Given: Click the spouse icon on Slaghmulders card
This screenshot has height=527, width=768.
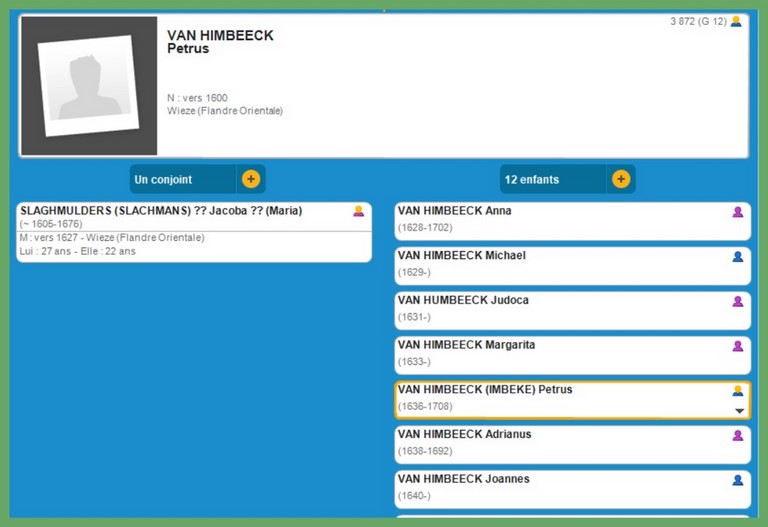Looking at the screenshot, I should tap(358, 211).
